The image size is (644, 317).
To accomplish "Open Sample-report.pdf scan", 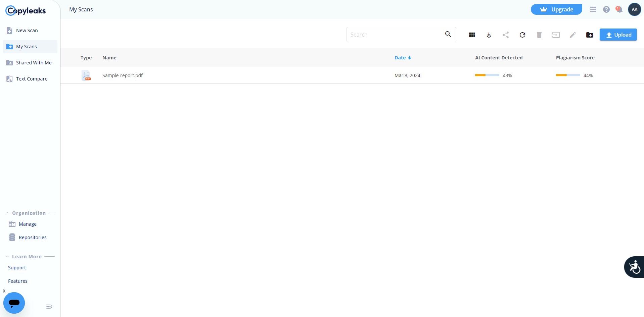I will pos(123,75).
